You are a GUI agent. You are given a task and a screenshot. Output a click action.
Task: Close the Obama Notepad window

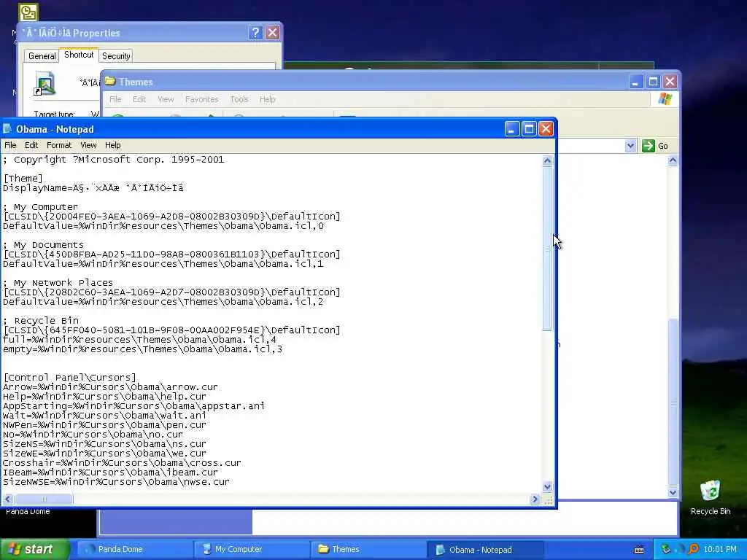546,128
